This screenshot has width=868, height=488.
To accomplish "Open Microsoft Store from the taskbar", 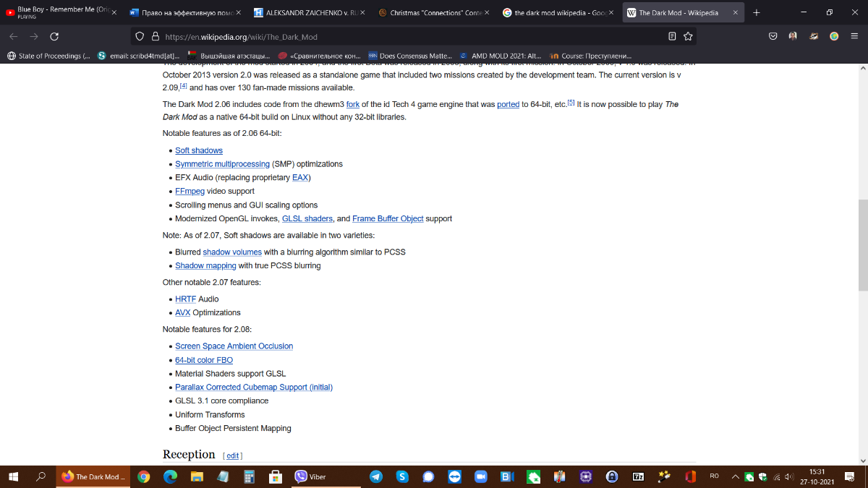I will (x=275, y=476).
